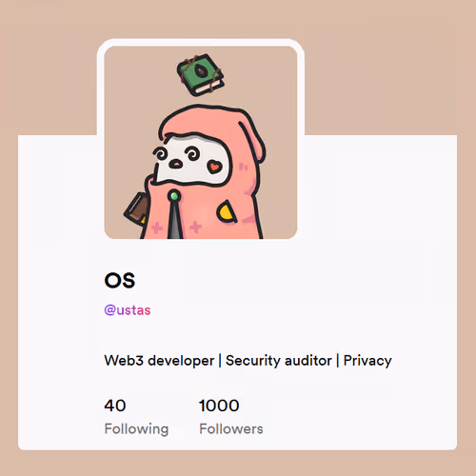This screenshot has width=476, height=476.
Task: Select the OS display name
Action: tap(120, 280)
